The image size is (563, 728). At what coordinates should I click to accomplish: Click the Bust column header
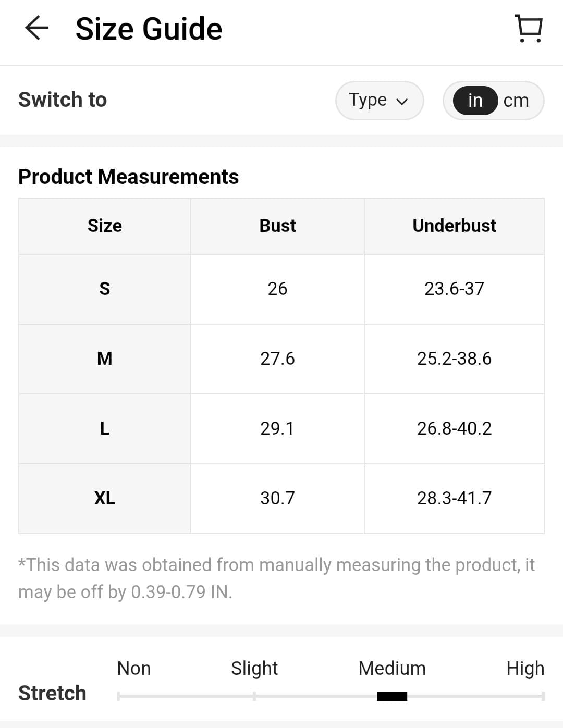277,226
